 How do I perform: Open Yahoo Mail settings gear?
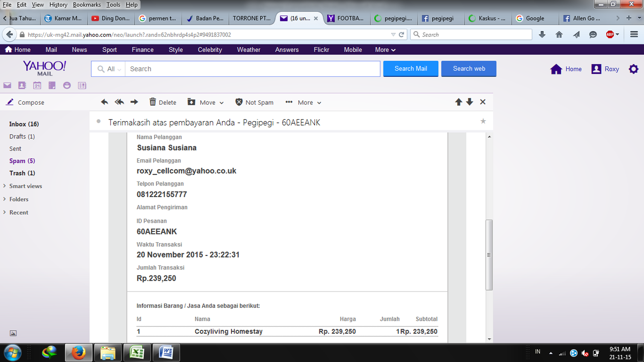pyautogui.click(x=633, y=69)
